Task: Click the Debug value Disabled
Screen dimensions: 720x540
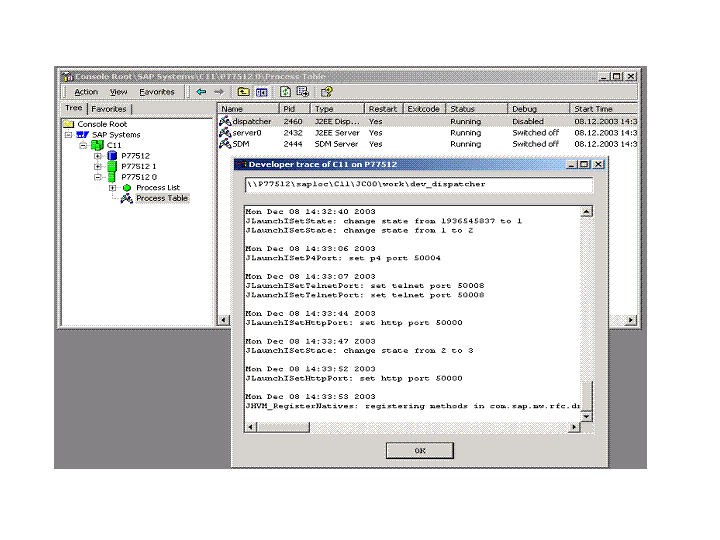Action: click(528, 121)
